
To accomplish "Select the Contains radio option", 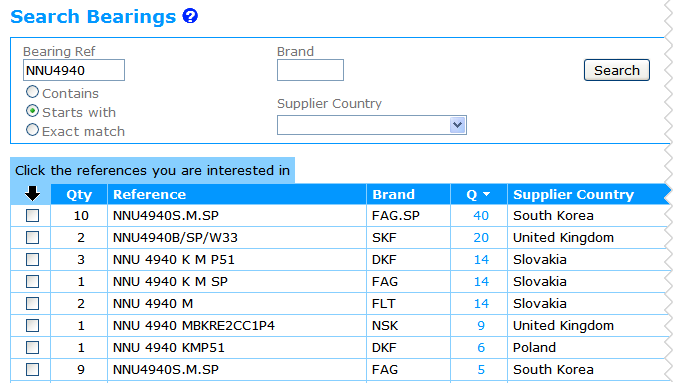I will click(32, 92).
